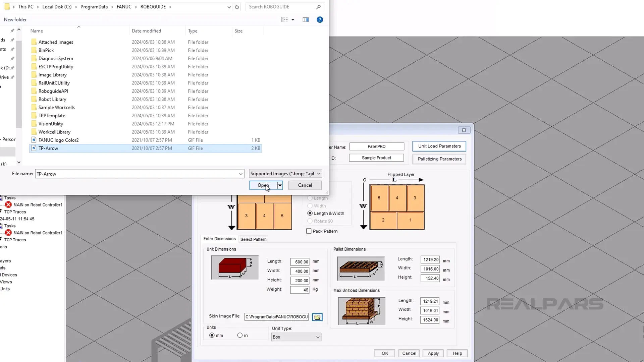644x362 pixels.
Task: Select the BinPick folder icon
Action: [x=34, y=50]
